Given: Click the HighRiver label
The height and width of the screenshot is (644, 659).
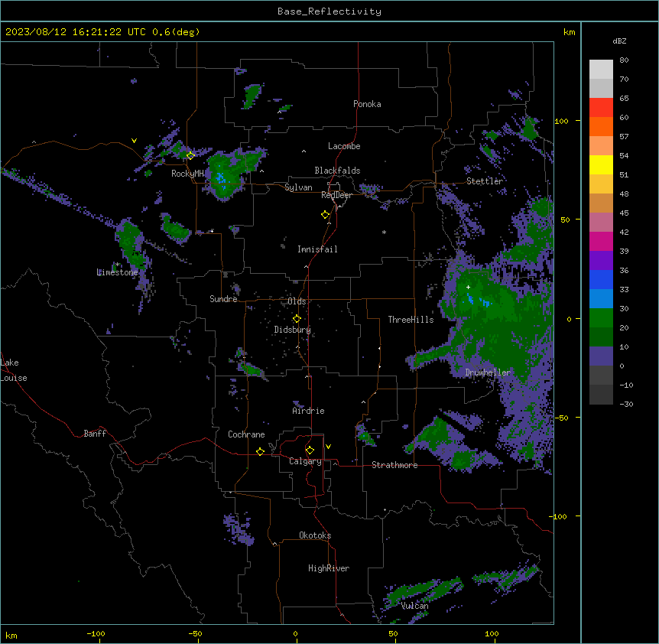Looking at the screenshot, I should pyautogui.click(x=329, y=569).
